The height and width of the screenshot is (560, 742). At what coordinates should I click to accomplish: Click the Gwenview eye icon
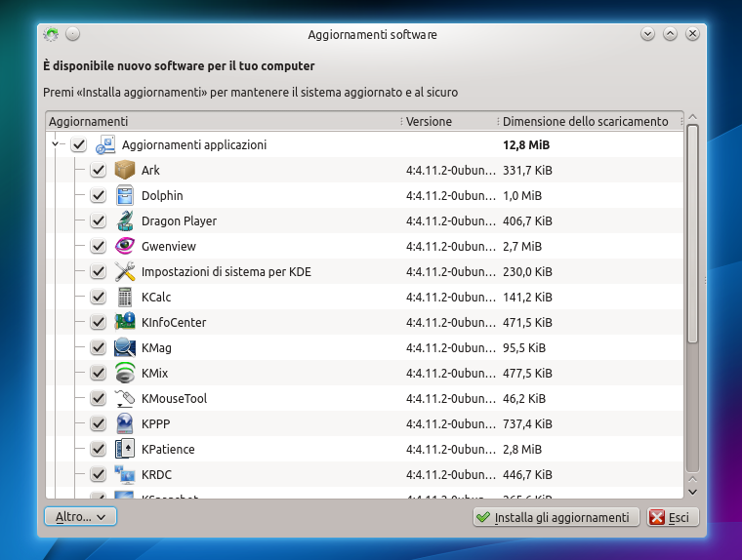(125, 246)
